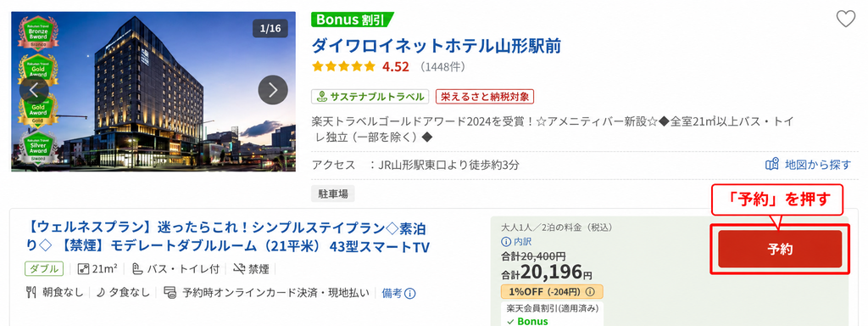Click the Bonus 割引 green label
The image size is (868, 326).
352,20
